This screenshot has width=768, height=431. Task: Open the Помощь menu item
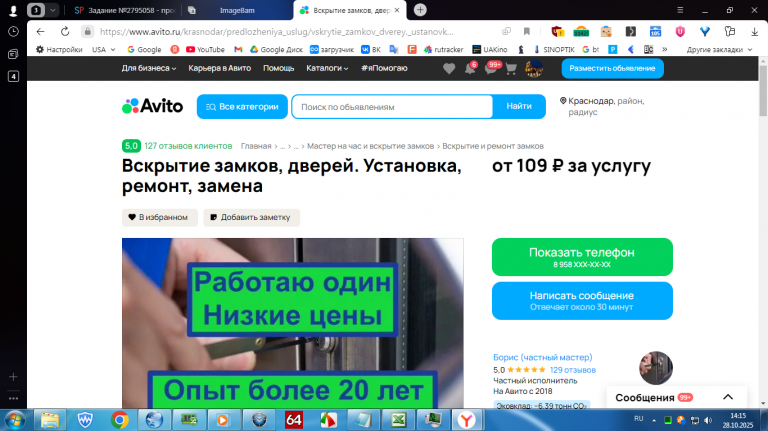tap(278, 68)
